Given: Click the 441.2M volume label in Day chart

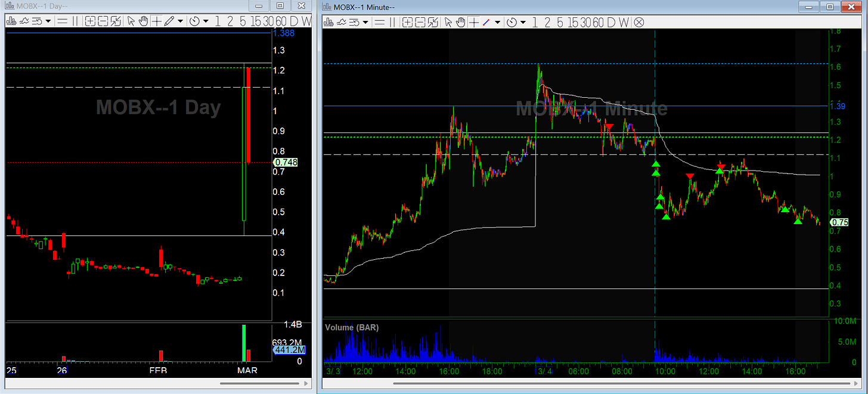Looking at the screenshot, I should pyautogui.click(x=289, y=350).
